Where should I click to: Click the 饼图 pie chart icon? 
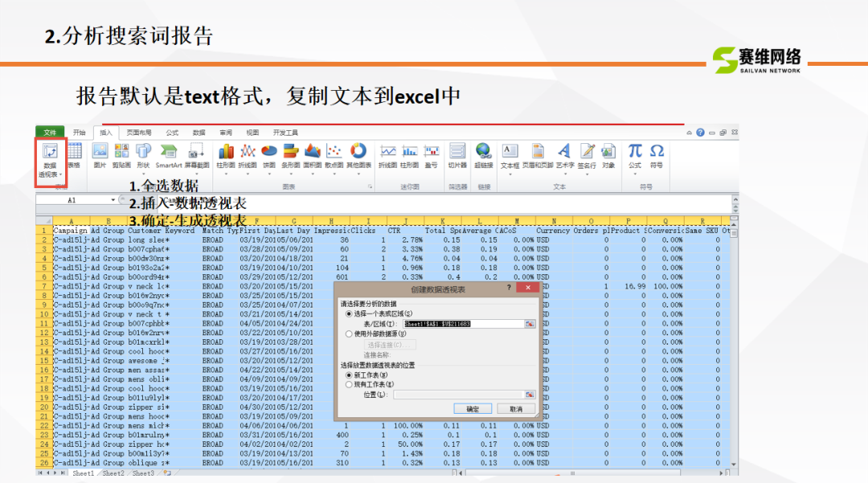(x=269, y=151)
